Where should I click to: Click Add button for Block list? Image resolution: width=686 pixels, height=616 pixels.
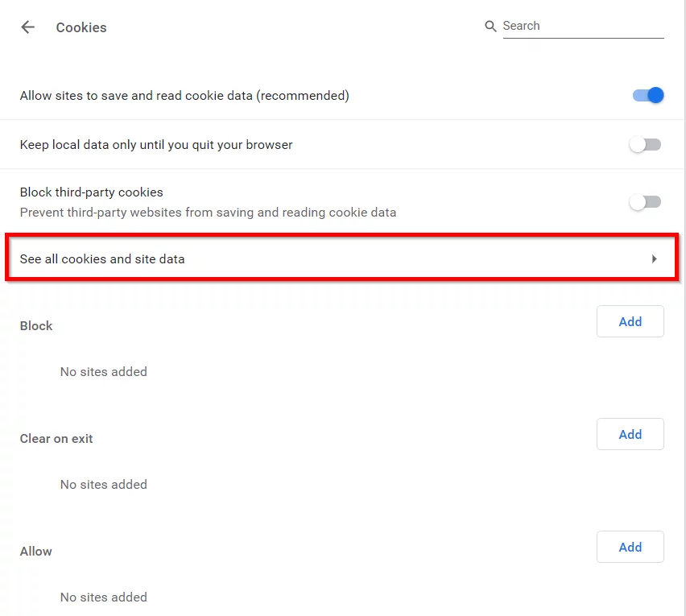[x=630, y=321]
